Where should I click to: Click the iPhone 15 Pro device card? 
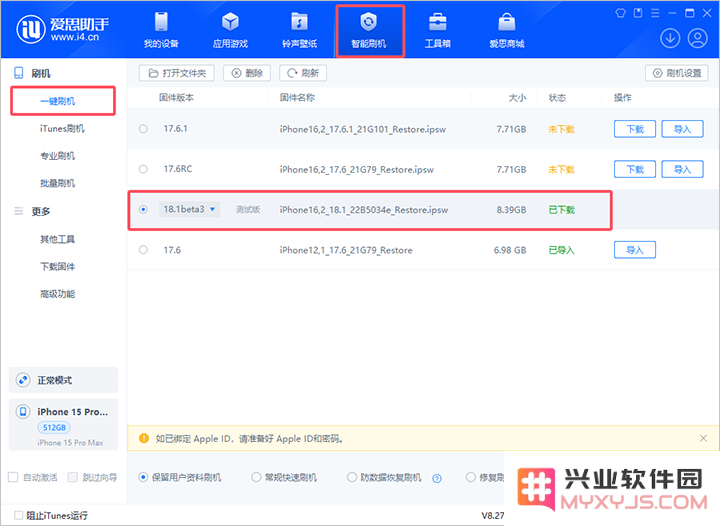tap(63, 425)
